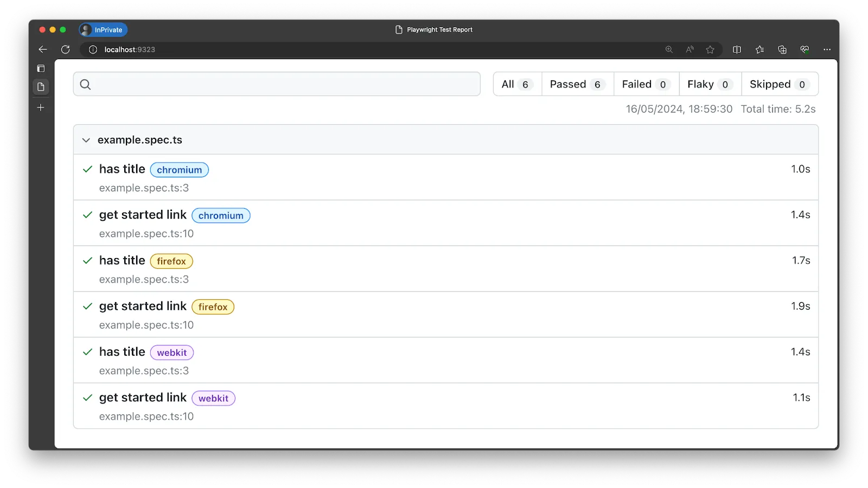Click the search magnifier icon in report
Viewport: 868px width, 488px height.
86,84
